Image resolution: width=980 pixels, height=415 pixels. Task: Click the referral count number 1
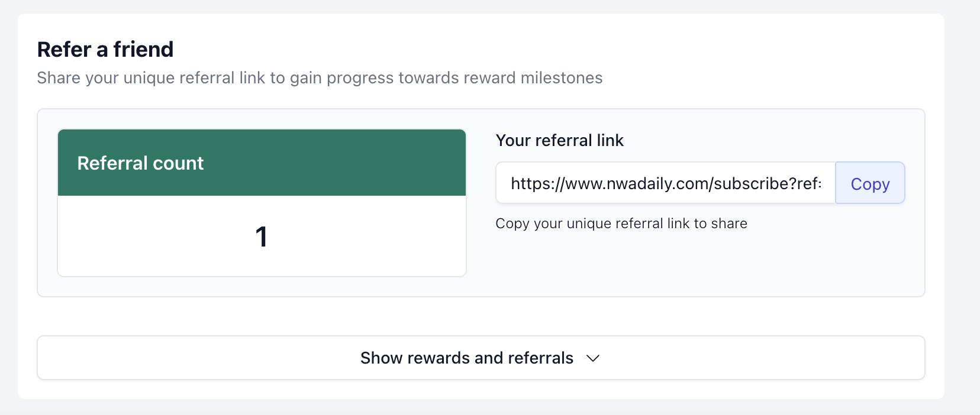(262, 236)
